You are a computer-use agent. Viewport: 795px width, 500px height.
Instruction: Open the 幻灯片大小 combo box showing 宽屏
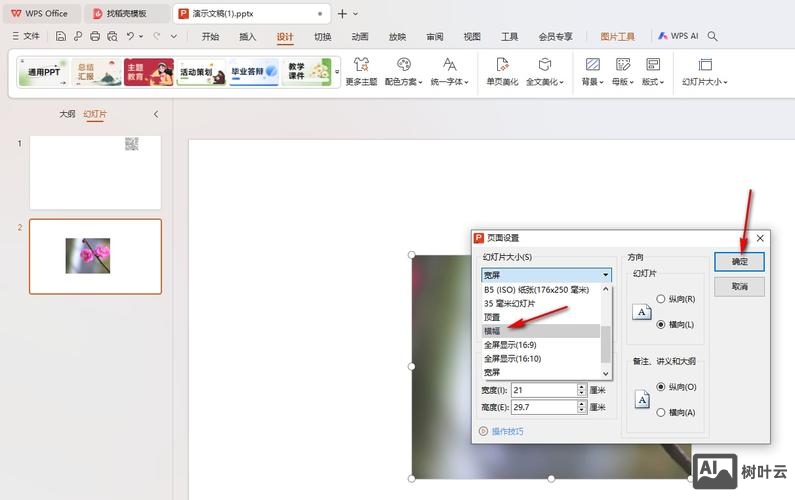pos(546,275)
